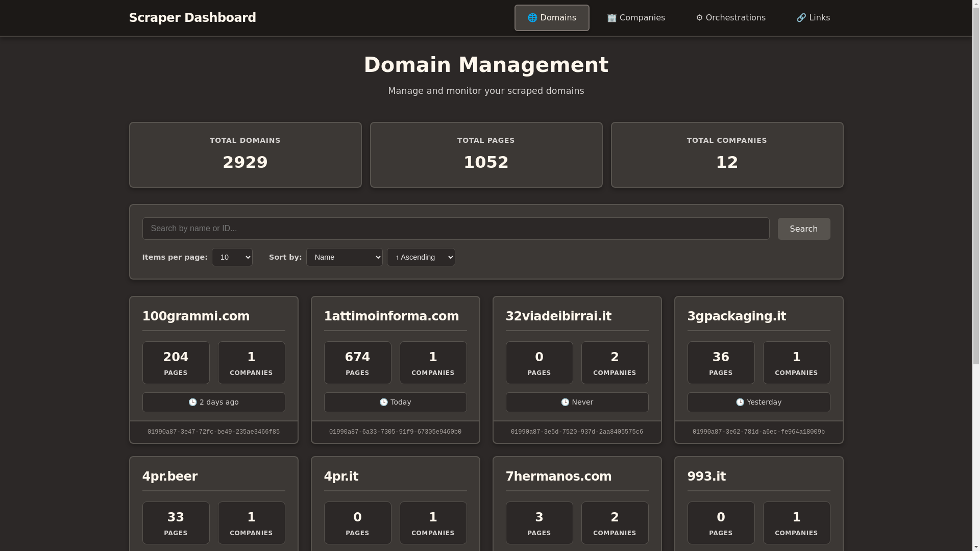Click the 1 companies box of 4pr.beer

pyautogui.click(x=251, y=523)
